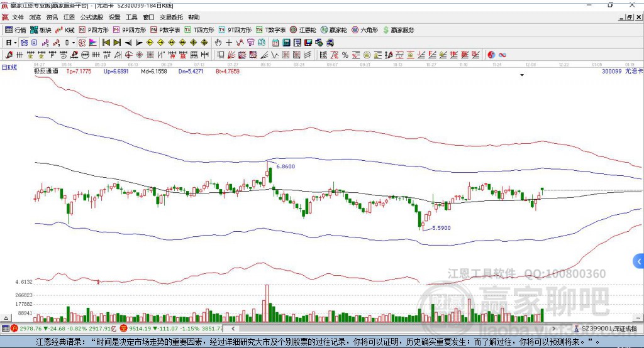Image resolution: width=644 pixels, height=348 pixels.
Task: Click the first yellow diamond arrow icon
Action: [150, 43]
